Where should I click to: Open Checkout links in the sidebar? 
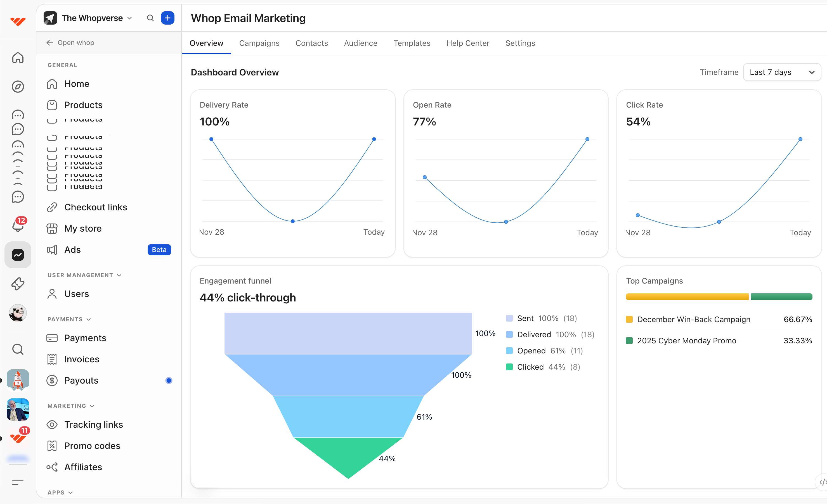pos(96,207)
